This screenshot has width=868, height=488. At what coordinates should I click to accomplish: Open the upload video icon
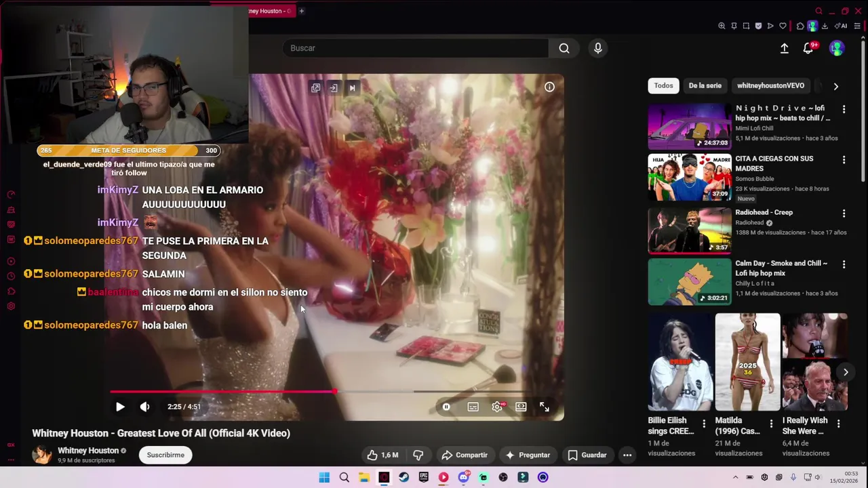coord(784,48)
